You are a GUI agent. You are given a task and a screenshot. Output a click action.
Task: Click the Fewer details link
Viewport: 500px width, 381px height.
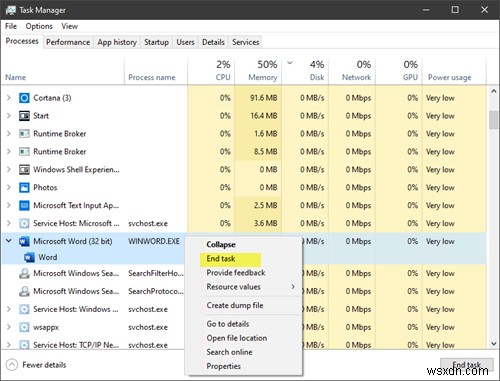44,365
